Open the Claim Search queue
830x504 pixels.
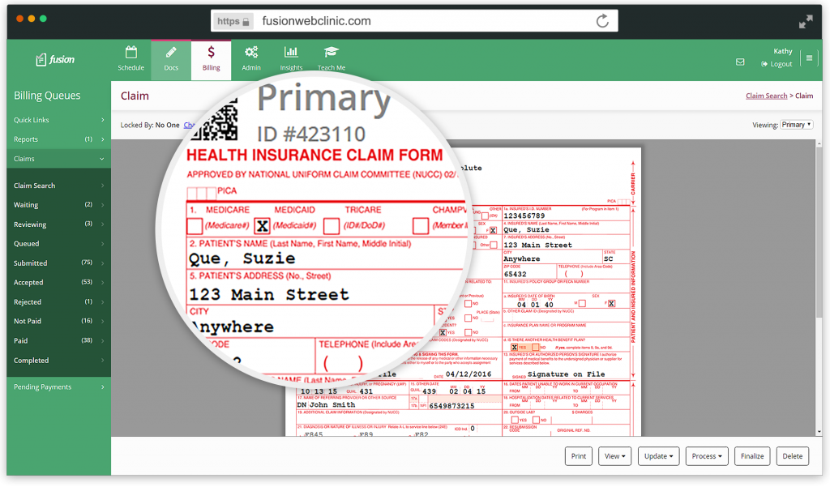coord(58,186)
